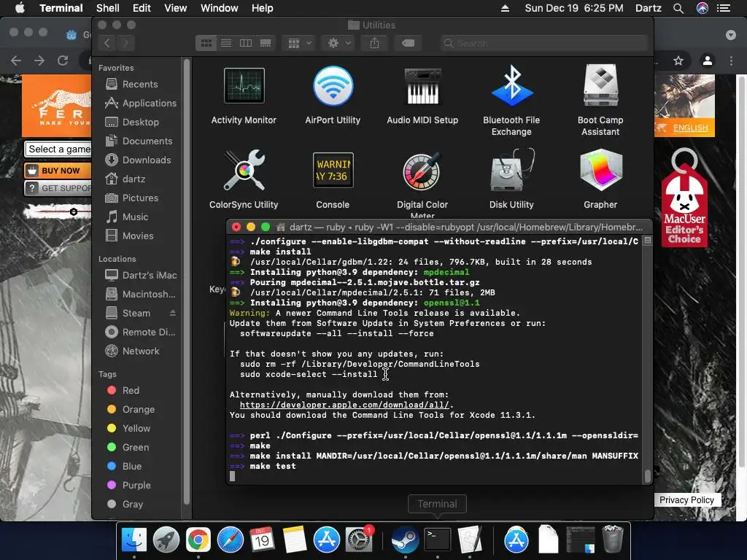Switch Finder to icon view

[x=206, y=43]
